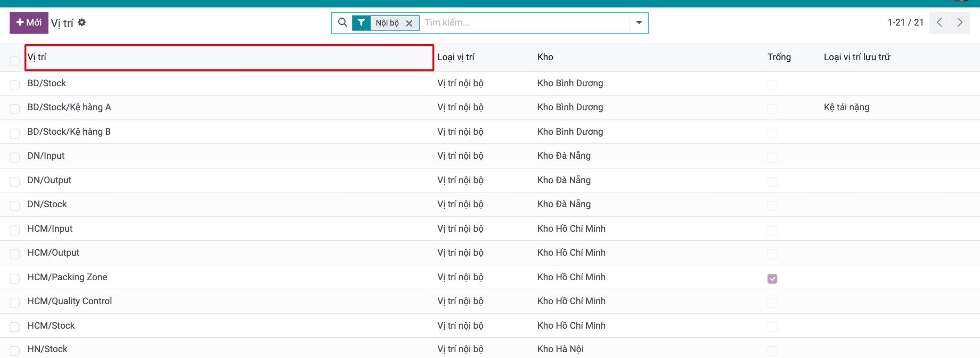The image size is (980, 358).
Task: Click the HCM/Input location name
Action: 50,229
